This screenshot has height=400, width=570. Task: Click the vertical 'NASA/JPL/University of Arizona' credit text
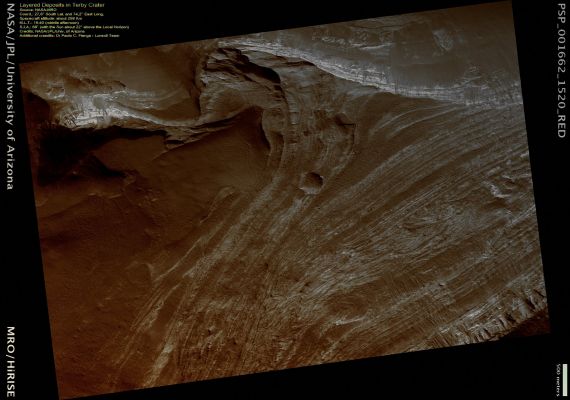11,97
